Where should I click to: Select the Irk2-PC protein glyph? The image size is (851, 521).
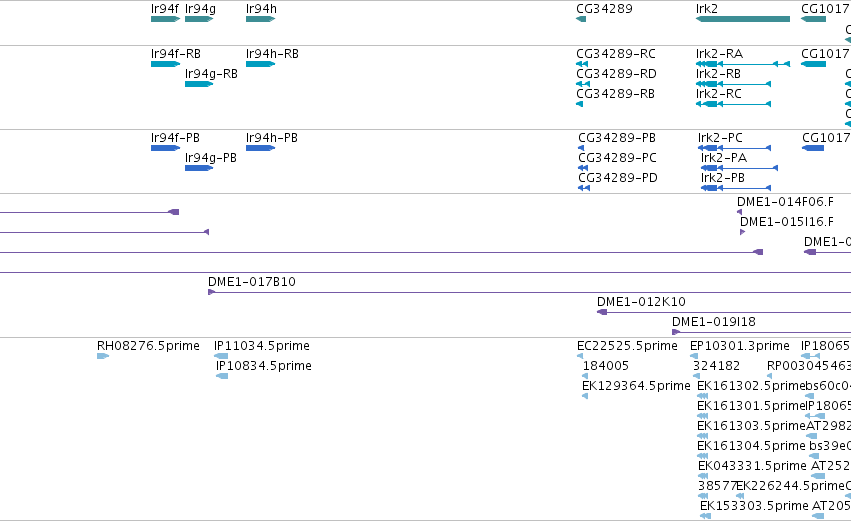[734, 148]
